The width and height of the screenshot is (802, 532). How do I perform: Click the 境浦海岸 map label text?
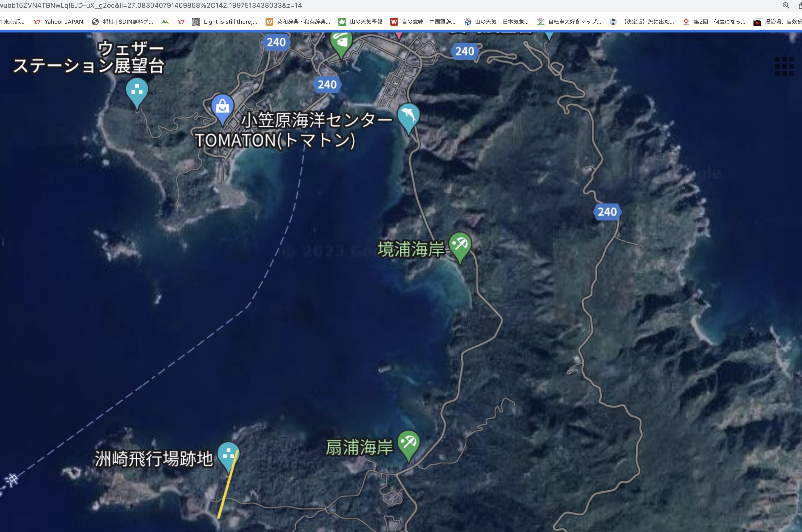pyautogui.click(x=411, y=249)
